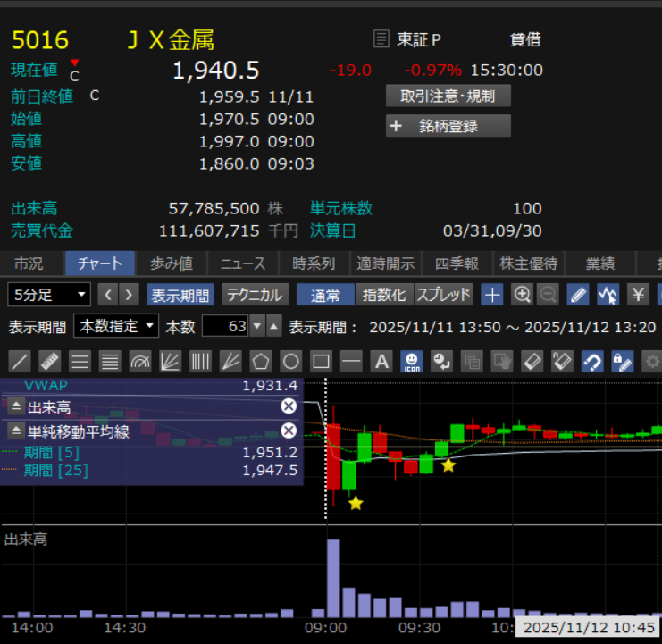The image size is (662, 644).
Task: Select the rectangle drawing tool
Action: point(321,362)
